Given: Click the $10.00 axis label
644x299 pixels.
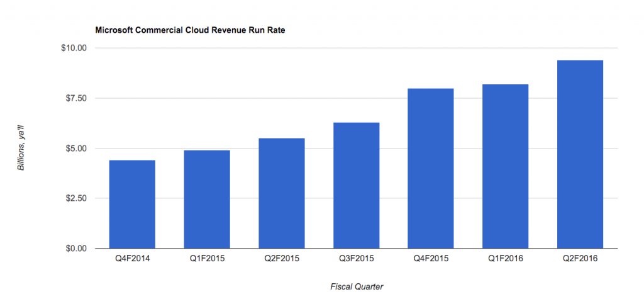Looking at the screenshot, I should pyautogui.click(x=74, y=48).
